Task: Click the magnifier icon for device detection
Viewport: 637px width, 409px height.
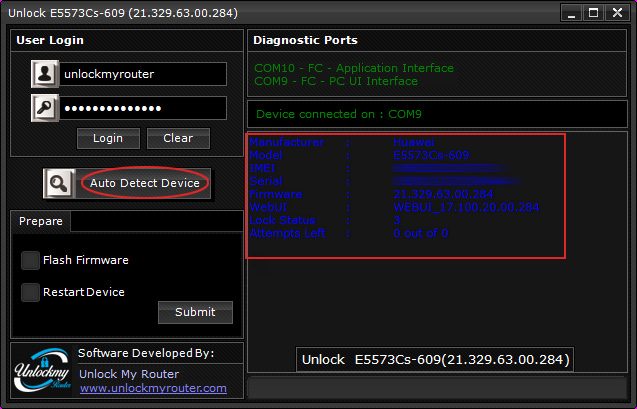Action: point(59,184)
